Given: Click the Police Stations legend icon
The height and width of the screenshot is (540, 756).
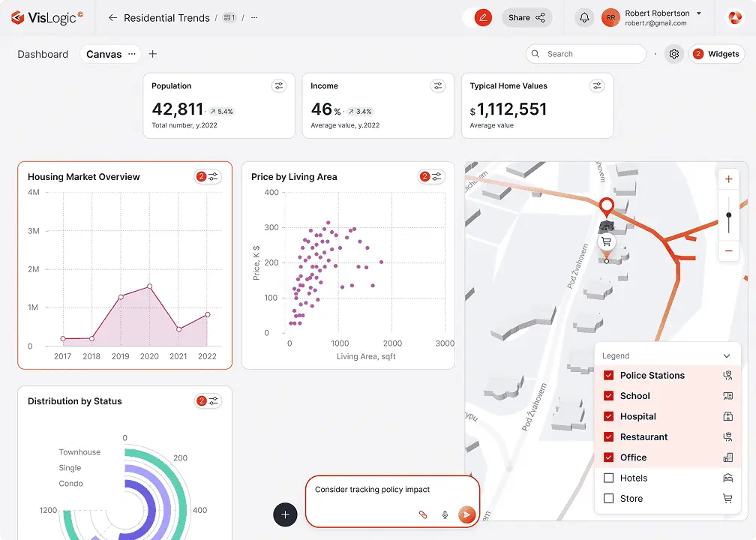Looking at the screenshot, I should [728, 375].
